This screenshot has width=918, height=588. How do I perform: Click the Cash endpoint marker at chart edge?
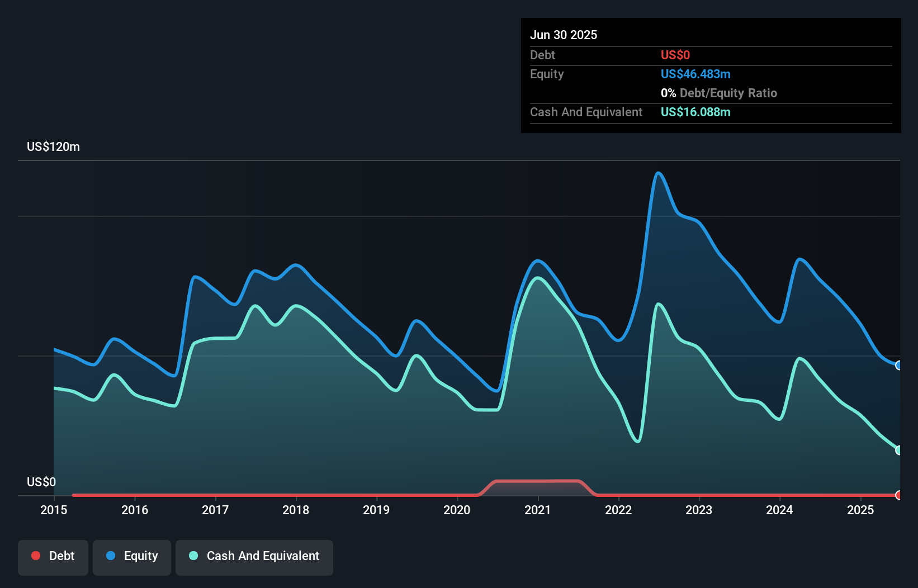(x=899, y=450)
